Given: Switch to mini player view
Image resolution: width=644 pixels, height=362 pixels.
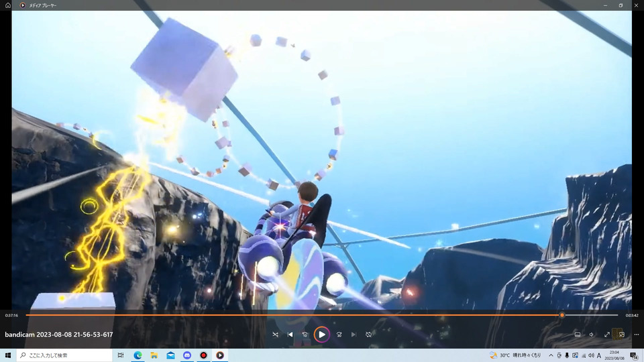Looking at the screenshot, I should point(621,335).
